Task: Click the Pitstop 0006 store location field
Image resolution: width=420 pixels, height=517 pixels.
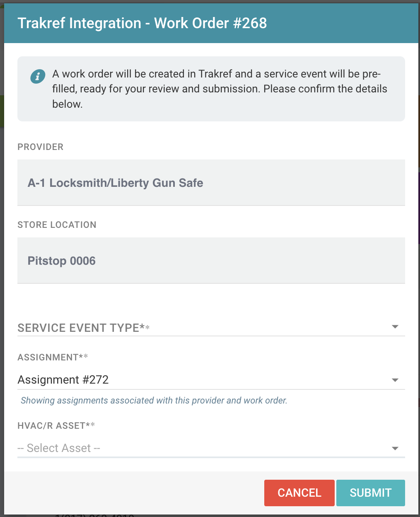Action: click(211, 261)
